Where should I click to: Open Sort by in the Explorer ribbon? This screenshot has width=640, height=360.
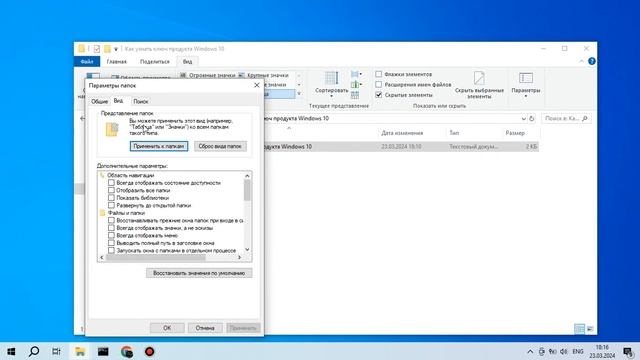331,84
